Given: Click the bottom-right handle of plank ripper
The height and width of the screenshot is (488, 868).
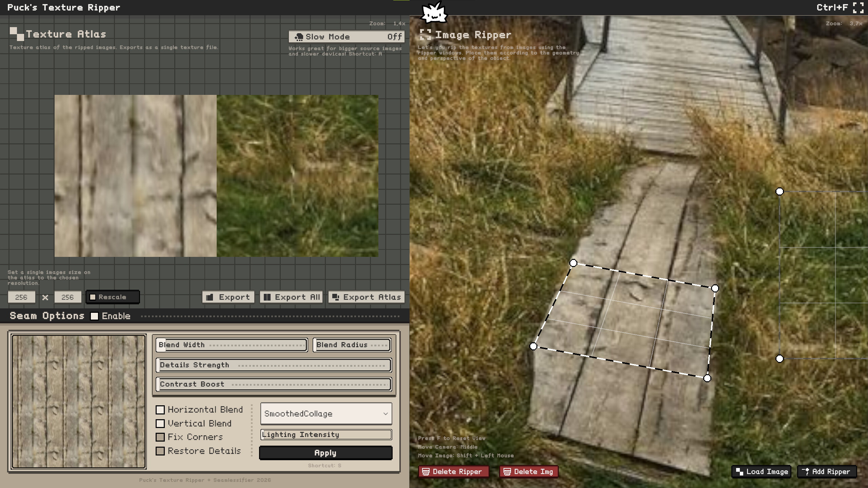Looking at the screenshot, I should (707, 378).
